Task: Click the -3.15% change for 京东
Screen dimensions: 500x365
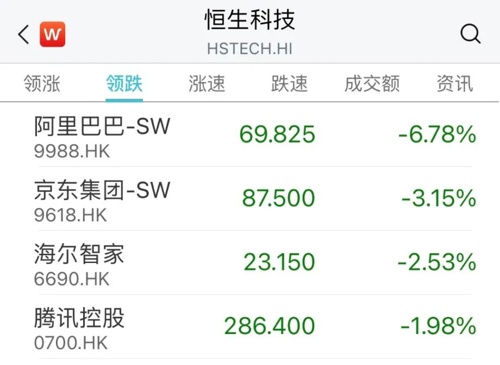Action: [439, 198]
